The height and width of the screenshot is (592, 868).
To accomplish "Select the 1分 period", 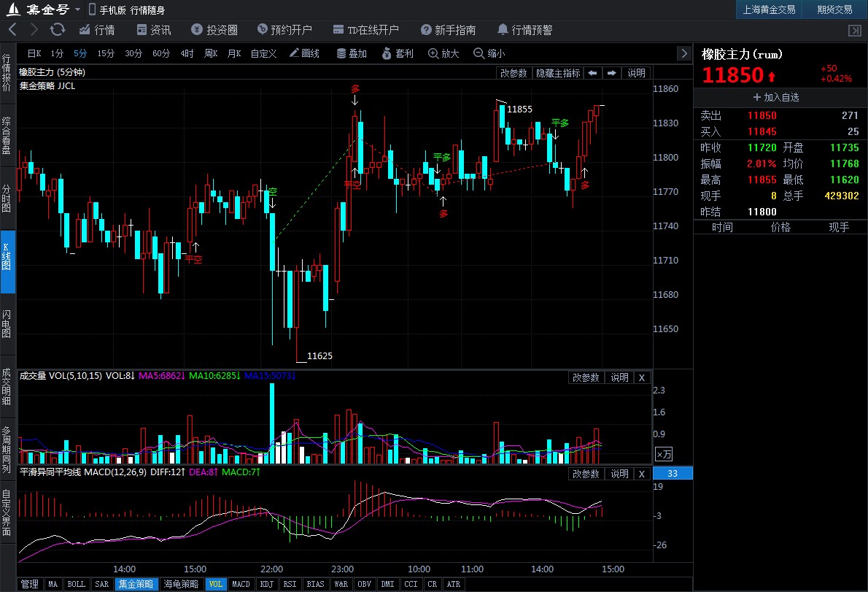I will 57,54.
